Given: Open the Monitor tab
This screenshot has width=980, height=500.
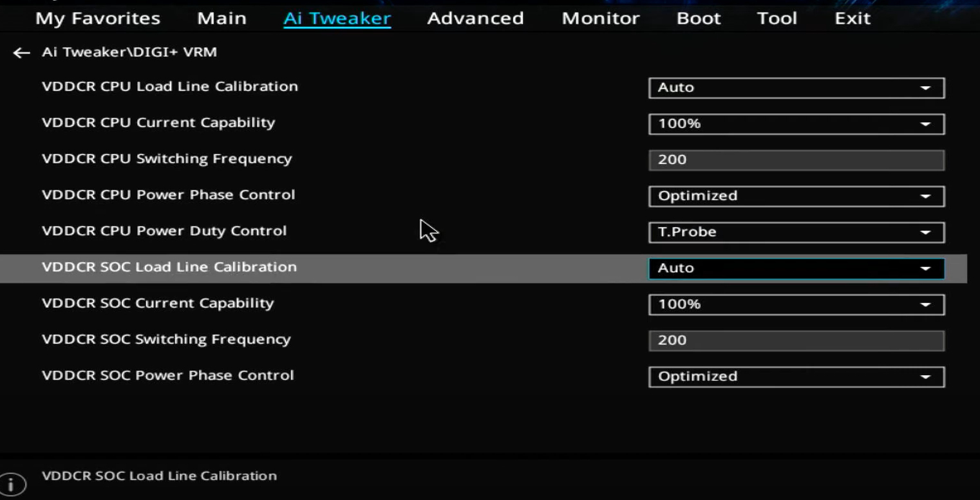Looking at the screenshot, I should pos(600,19).
